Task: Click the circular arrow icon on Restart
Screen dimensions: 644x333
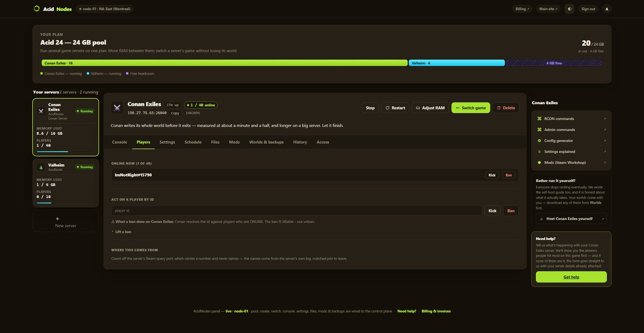Action: pyautogui.click(x=388, y=108)
